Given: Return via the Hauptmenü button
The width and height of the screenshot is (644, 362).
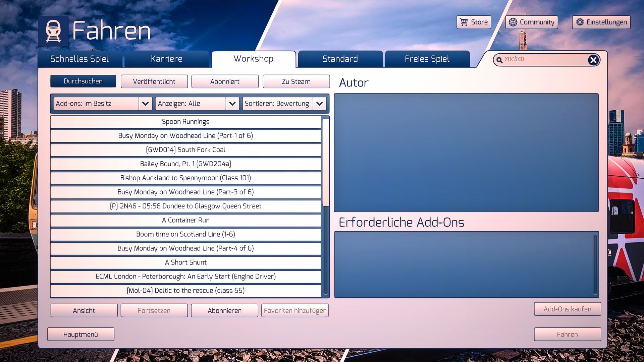Looking at the screenshot, I should (80, 334).
